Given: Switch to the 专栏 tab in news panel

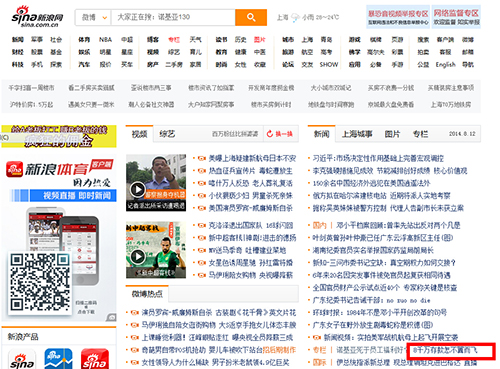Looking at the screenshot, I should 420,134.
